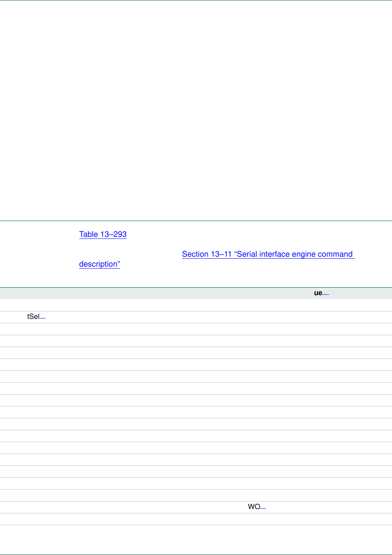Follow the Section 13–11 Serial interface link
The height and width of the screenshot is (555, 392).
267,254
